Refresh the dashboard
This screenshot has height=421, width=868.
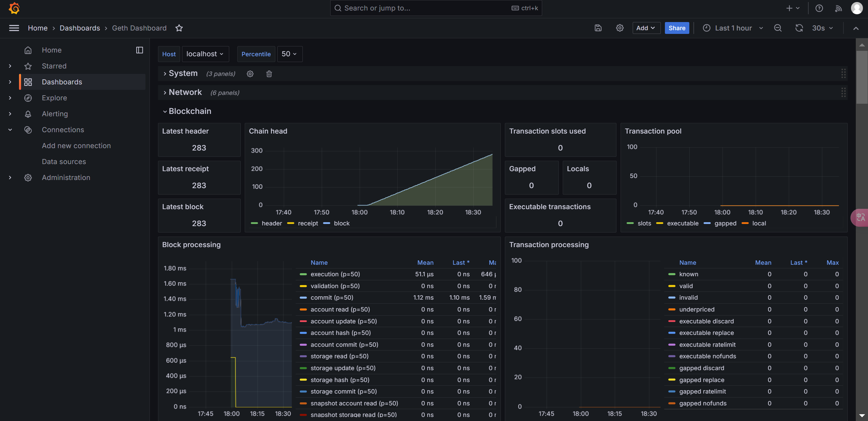(799, 28)
